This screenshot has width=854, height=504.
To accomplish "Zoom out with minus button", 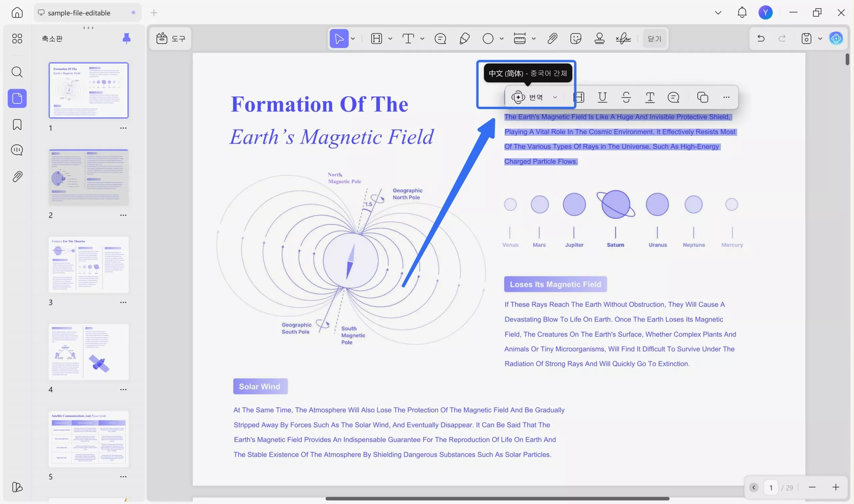I will 812,487.
